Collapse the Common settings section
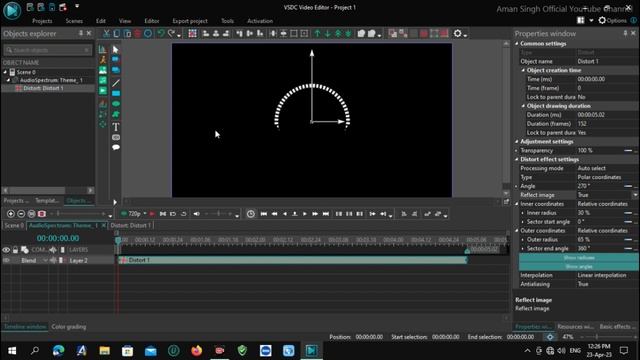640x360 pixels. [517, 44]
